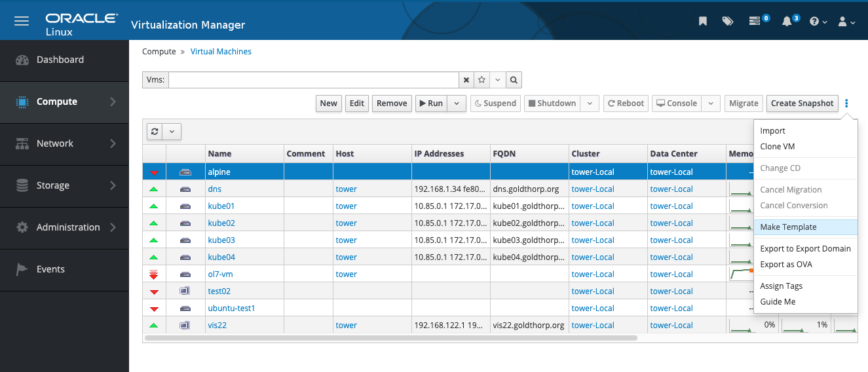The height and width of the screenshot is (372, 868).
Task: Focus the Vms search input field
Action: tap(313, 80)
